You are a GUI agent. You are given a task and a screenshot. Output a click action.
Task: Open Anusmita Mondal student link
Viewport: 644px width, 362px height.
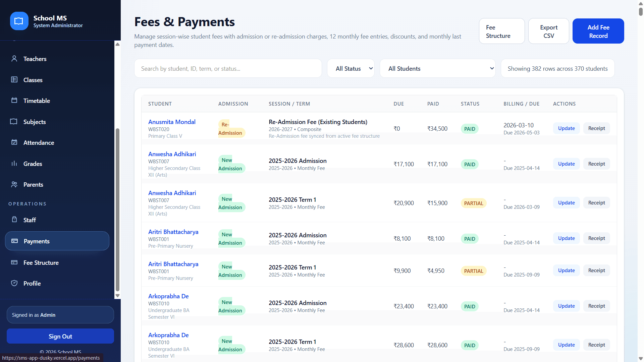tap(172, 122)
